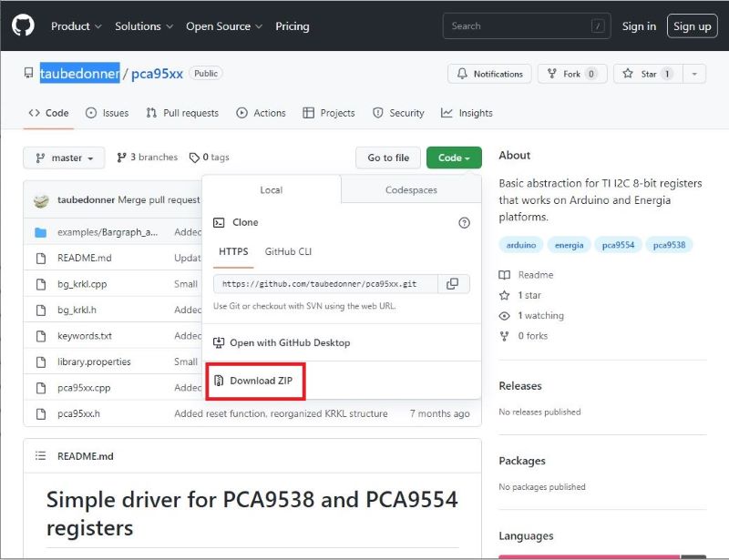Click the fork icon beside 0 forks

505,336
